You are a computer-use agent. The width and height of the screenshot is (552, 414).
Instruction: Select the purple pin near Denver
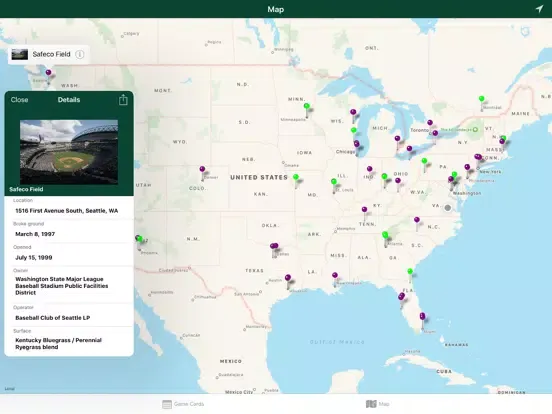(202, 169)
